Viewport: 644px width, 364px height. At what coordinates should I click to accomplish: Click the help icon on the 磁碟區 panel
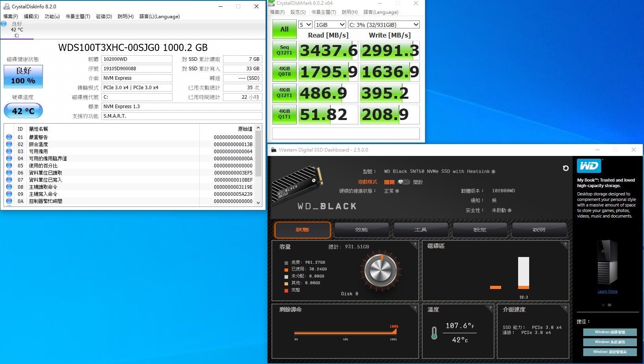pos(565,244)
